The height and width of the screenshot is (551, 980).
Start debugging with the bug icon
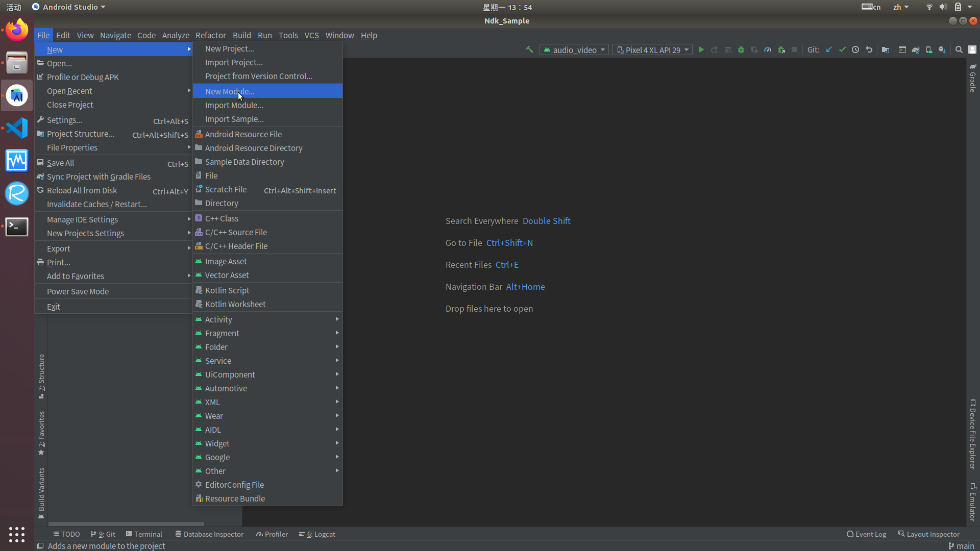click(741, 49)
